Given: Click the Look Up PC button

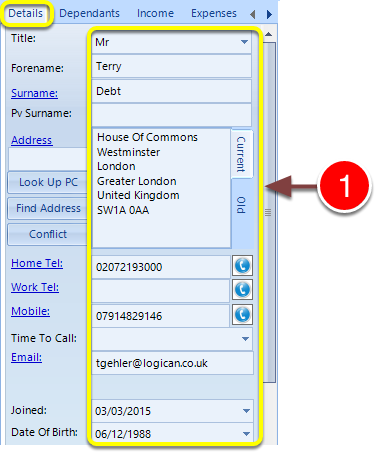Looking at the screenshot, I should coord(48,182).
